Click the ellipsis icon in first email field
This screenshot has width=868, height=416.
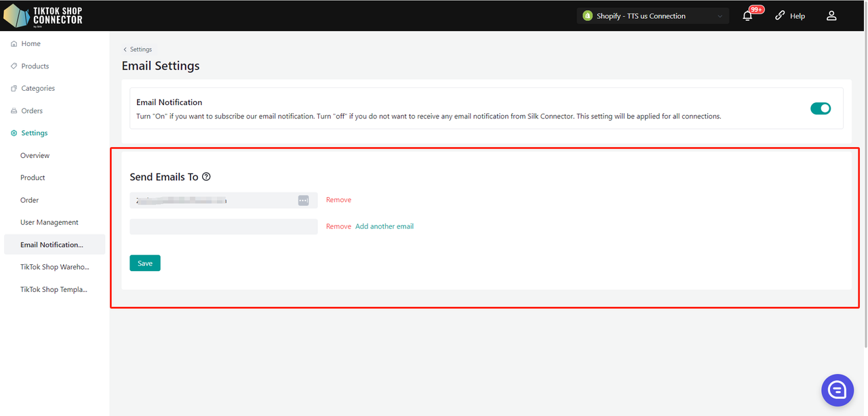pos(303,201)
